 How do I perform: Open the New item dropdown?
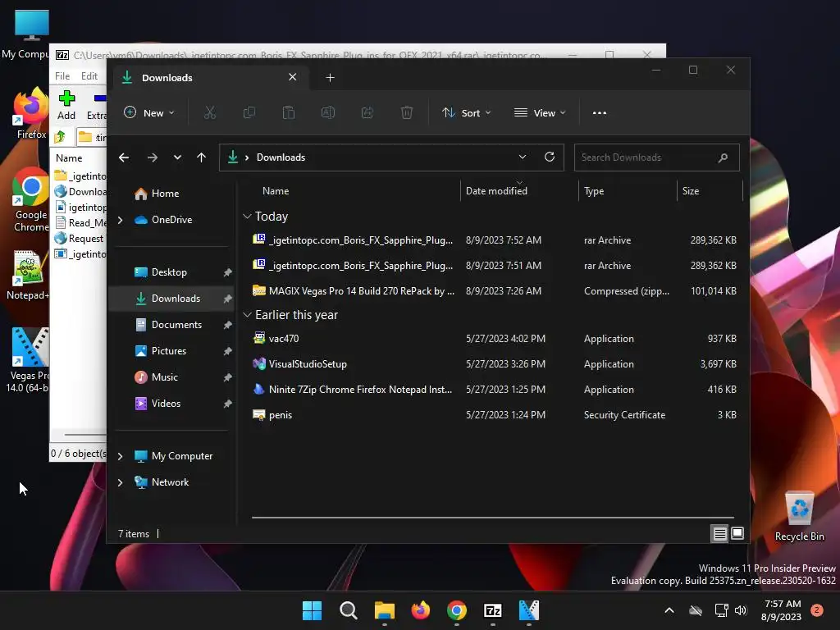[149, 113]
